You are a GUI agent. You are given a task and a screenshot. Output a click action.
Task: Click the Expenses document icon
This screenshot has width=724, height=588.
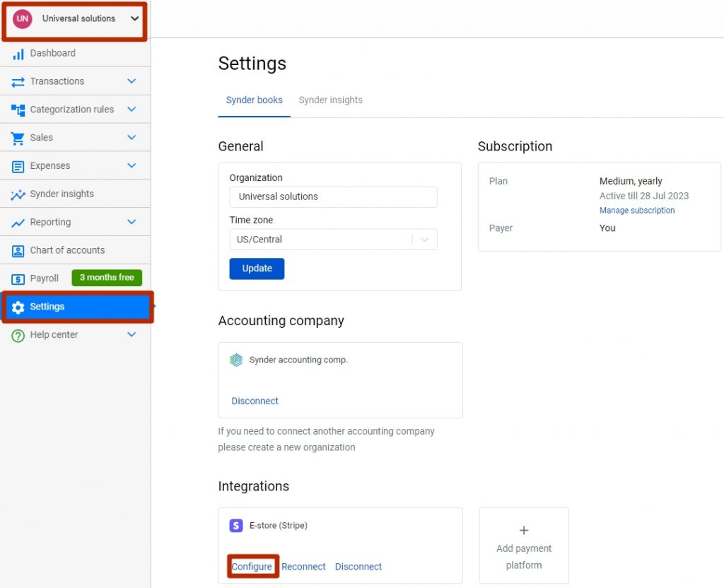(18, 166)
